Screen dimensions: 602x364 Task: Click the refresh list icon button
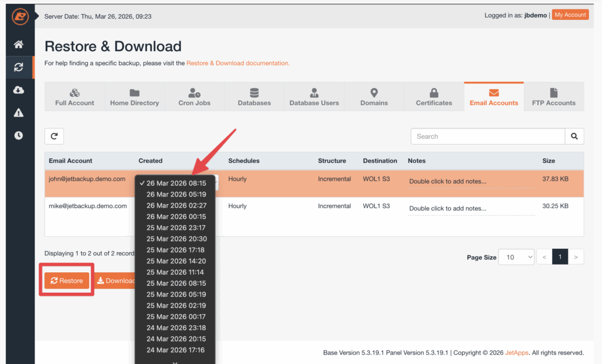click(x=54, y=136)
